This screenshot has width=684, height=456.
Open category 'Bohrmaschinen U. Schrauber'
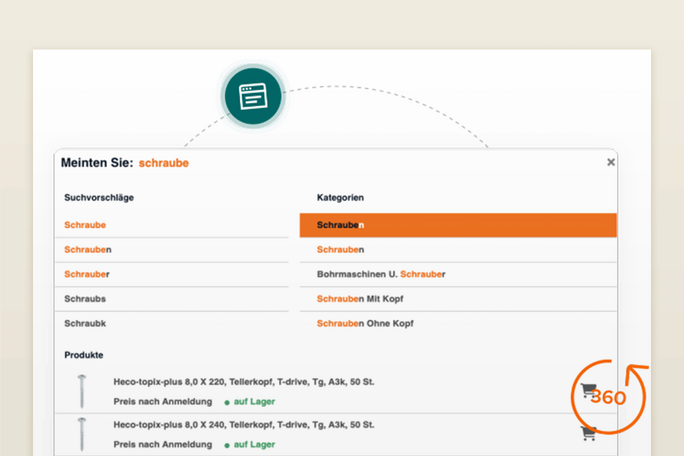[458, 274]
